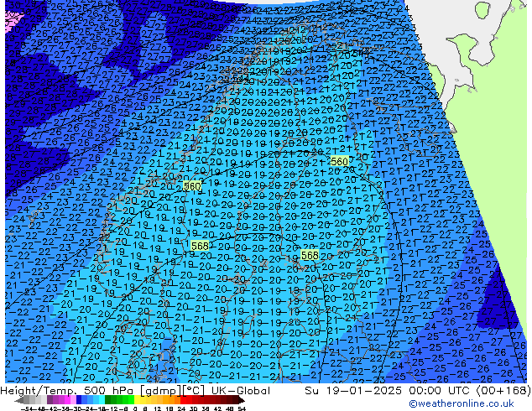Click the red legend swatch at 24
This screenshot has height=411, width=532.
pyautogui.click(x=183, y=399)
